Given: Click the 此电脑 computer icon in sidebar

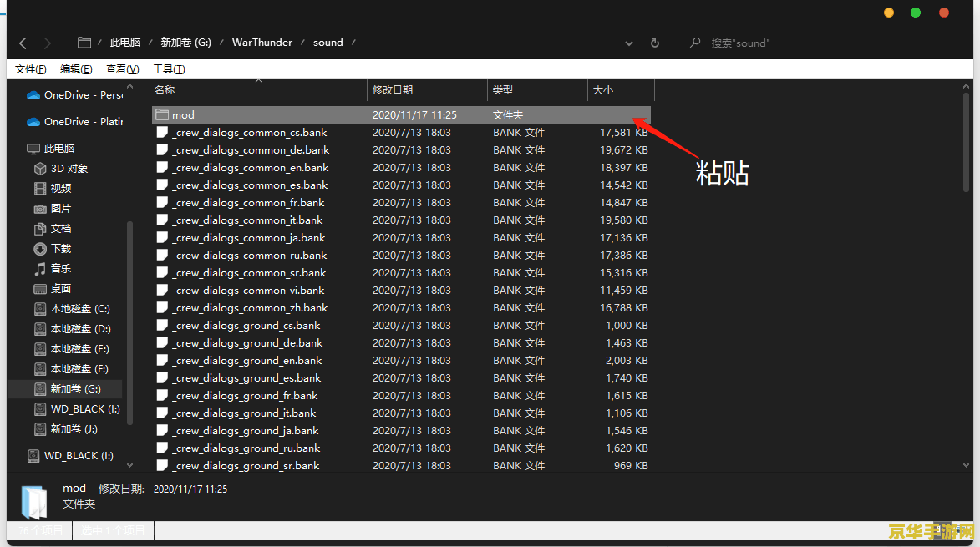Looking at the screenshot, I should (33, 149).
